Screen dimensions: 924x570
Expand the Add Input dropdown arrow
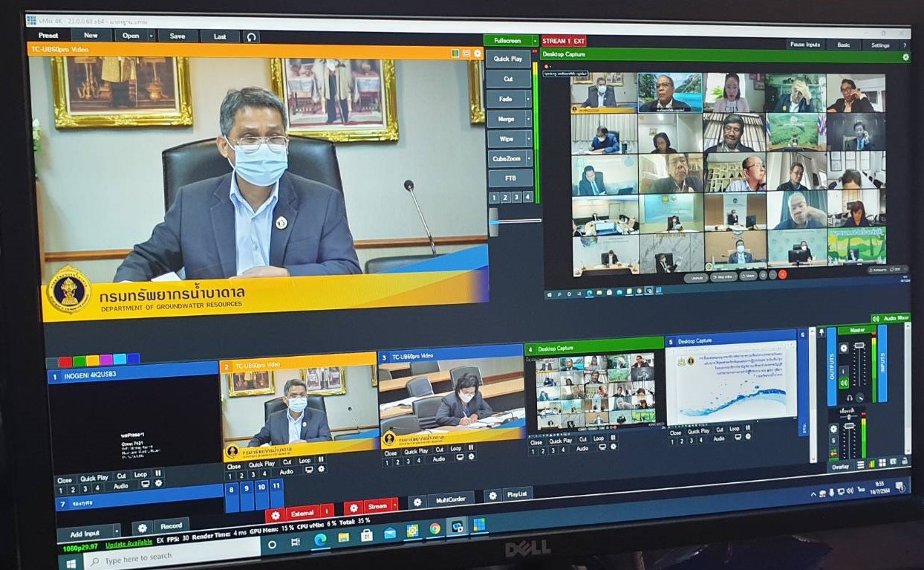coord(117,531)
